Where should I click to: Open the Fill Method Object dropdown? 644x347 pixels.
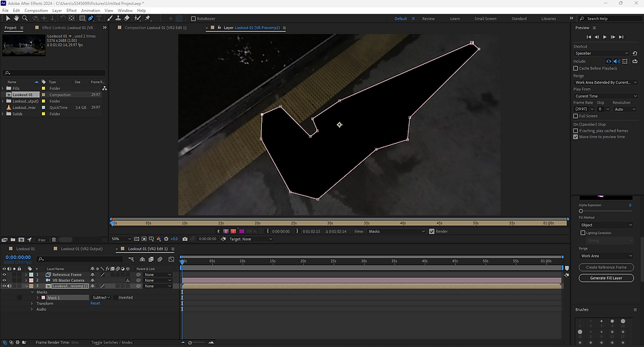(606, 225)
